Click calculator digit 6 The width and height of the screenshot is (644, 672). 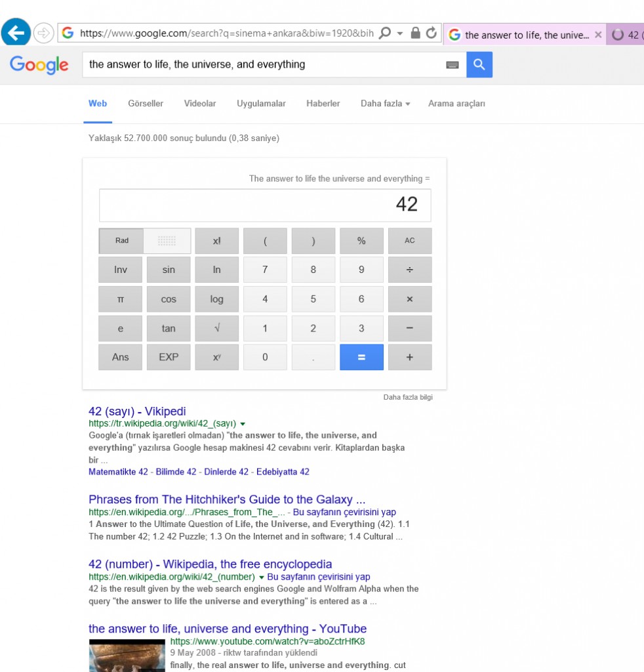point(361,299)
